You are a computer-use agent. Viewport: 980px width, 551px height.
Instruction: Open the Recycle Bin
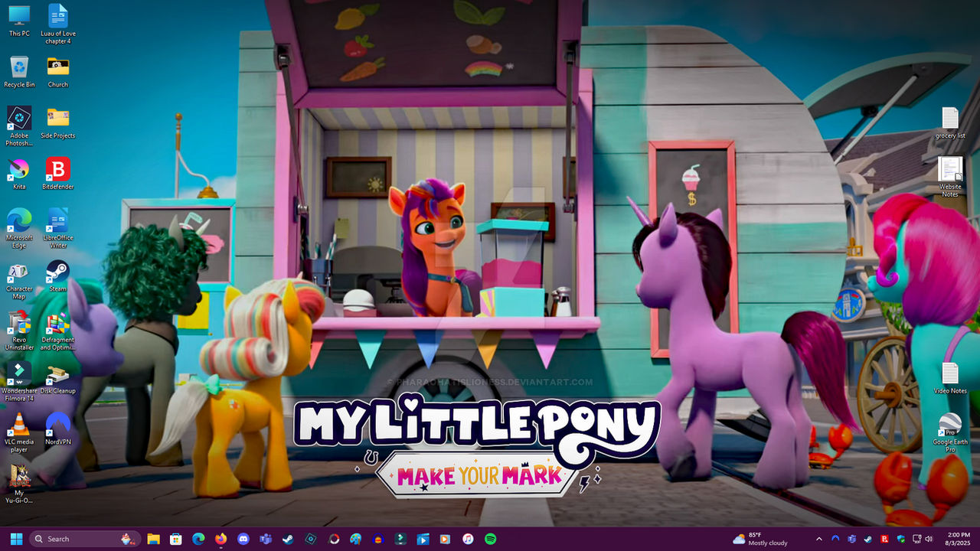tap(19, 72)
